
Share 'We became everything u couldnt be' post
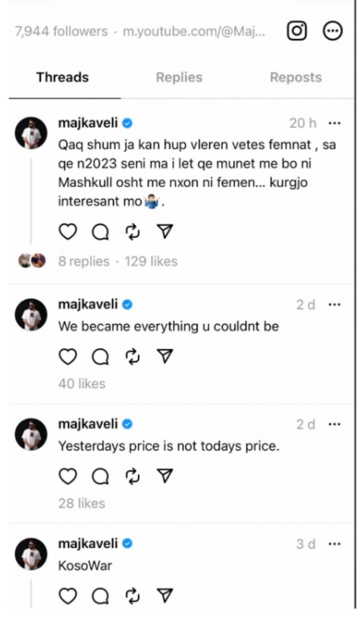164,357
